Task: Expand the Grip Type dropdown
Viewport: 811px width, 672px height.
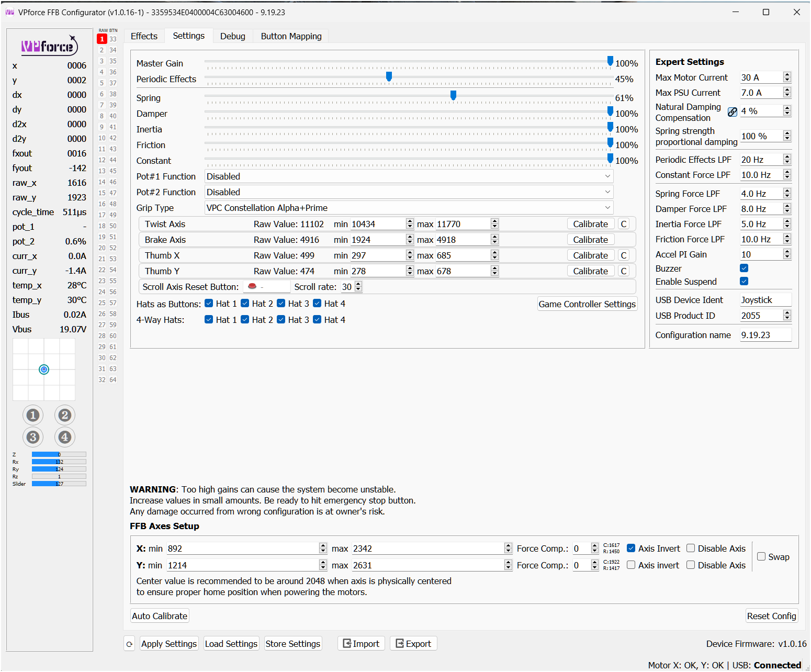Action: click(x=408, y=208)
